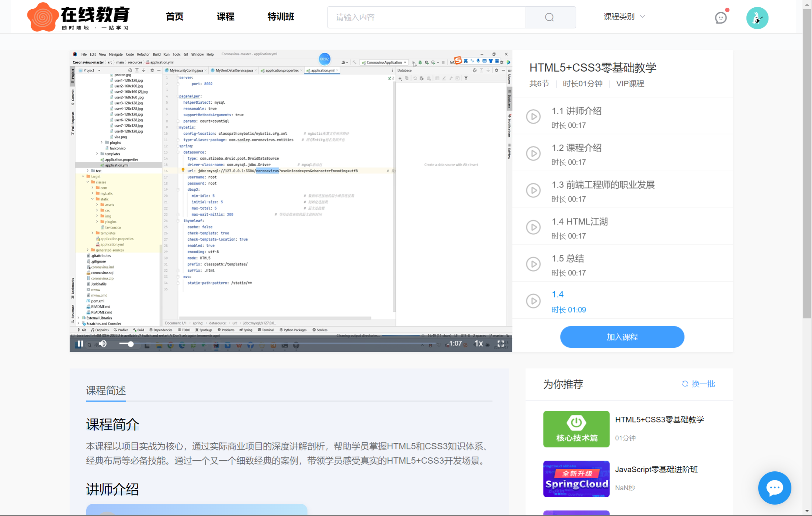The height and width of the screenshot is (516, 812).
Task: Play lesson 1.3 前端工程师的职业发展 icon
Action: 533,190
